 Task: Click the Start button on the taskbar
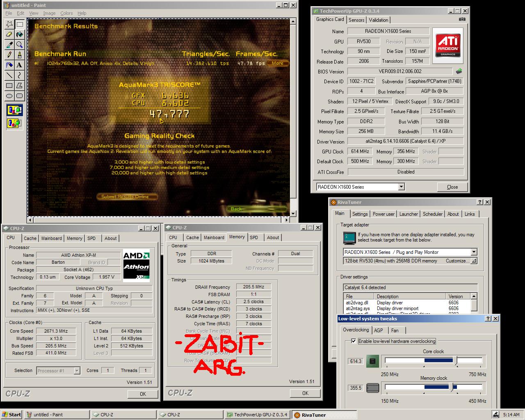coord(11,415)
